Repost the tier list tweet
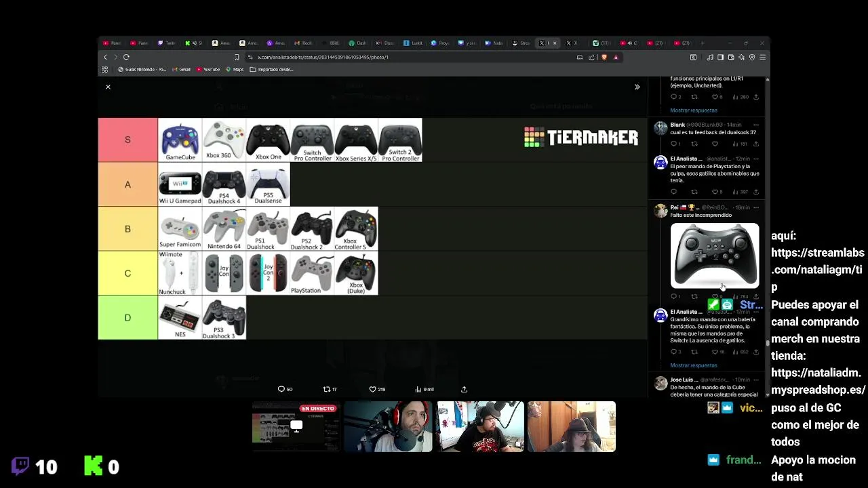This screenshot has height=488, width=868. pyautogui.click(x=330, y=389)
